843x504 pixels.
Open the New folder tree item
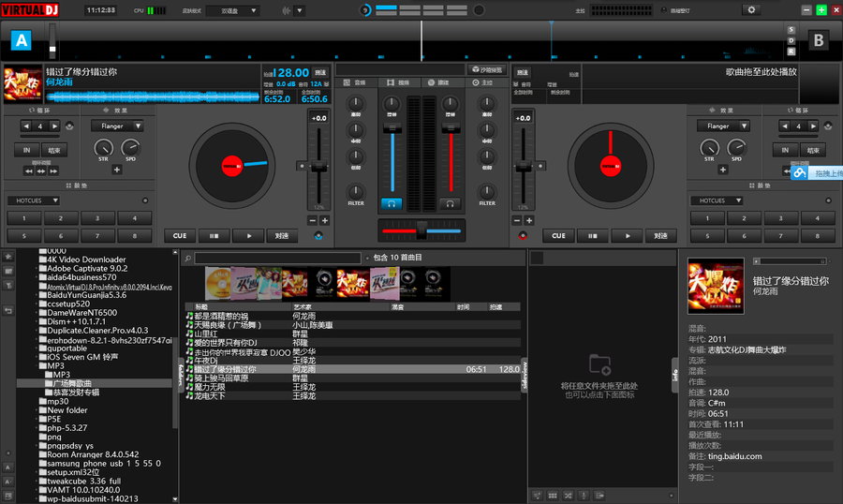64,410
